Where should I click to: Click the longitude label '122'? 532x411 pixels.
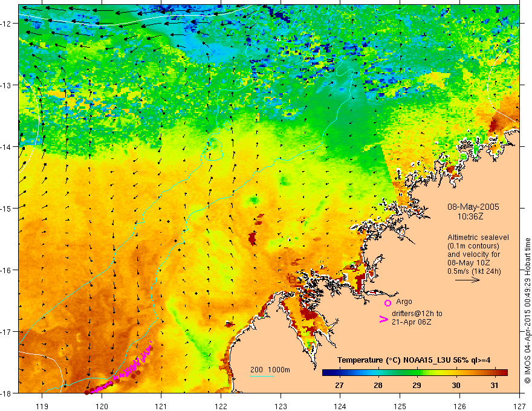click(x=221, y=406)
